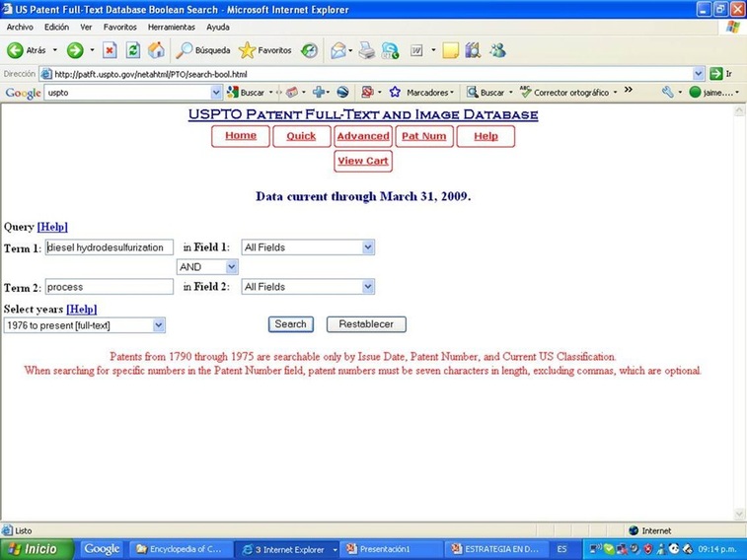Click the View Cart button

363,161
